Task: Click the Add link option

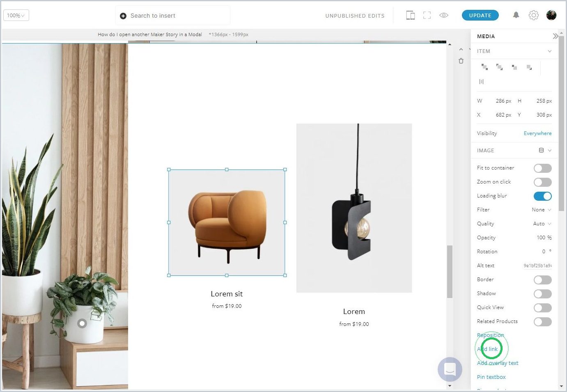Action: click(487, 349)
